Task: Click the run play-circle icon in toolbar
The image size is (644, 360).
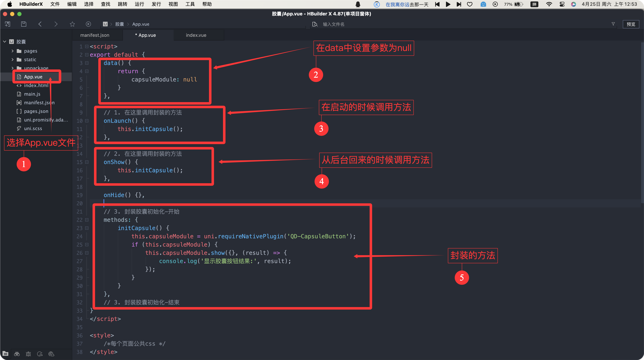Action: pos(88,24)
